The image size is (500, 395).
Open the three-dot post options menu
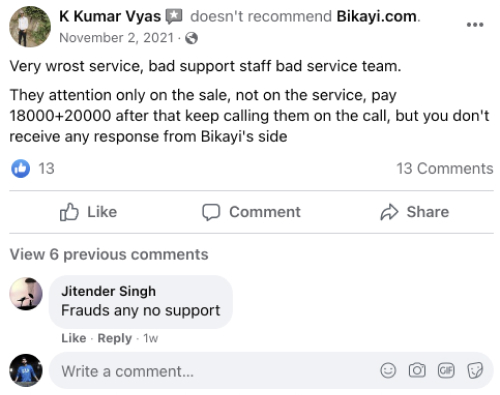(475, 25)
